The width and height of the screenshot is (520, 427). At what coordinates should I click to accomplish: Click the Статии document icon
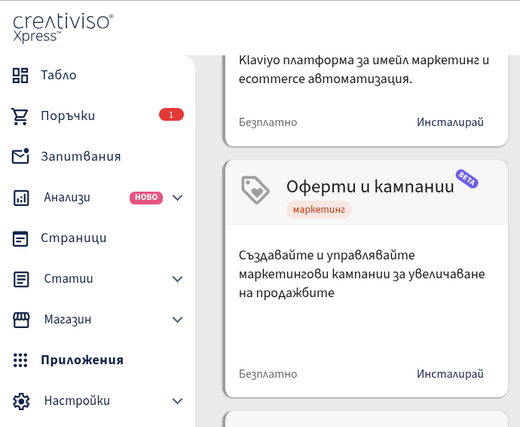pyautogui.click(x=21, y=279)
